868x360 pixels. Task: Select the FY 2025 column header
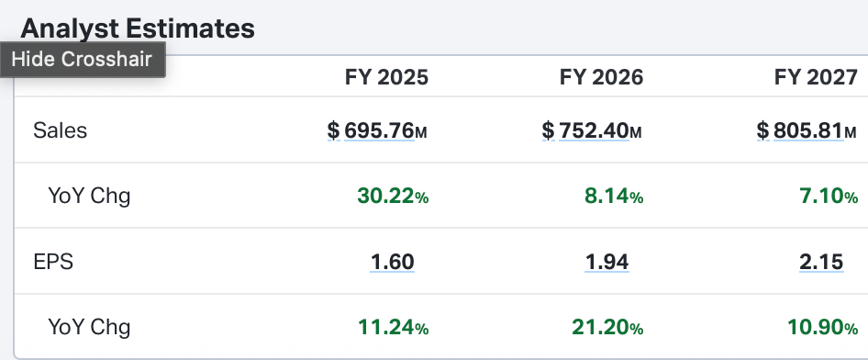point(387,77)
